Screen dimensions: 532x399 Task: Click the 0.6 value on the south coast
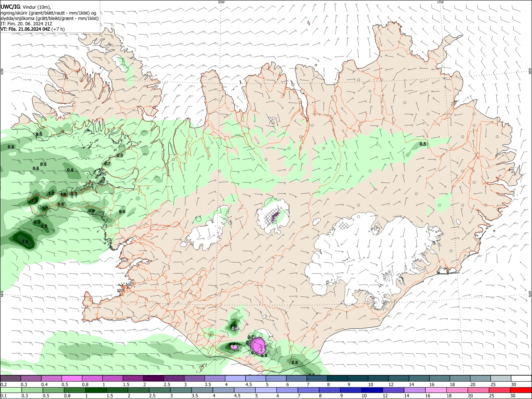coord(295,362)
